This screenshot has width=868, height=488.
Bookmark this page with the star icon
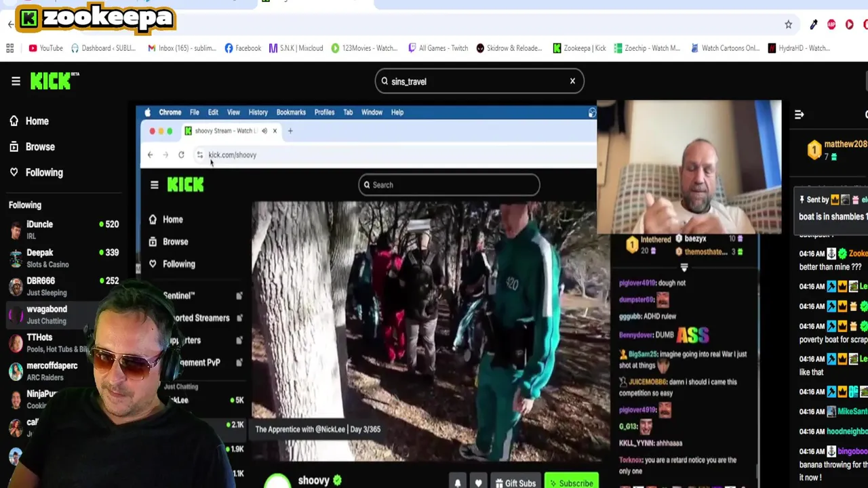click(788, 24)
